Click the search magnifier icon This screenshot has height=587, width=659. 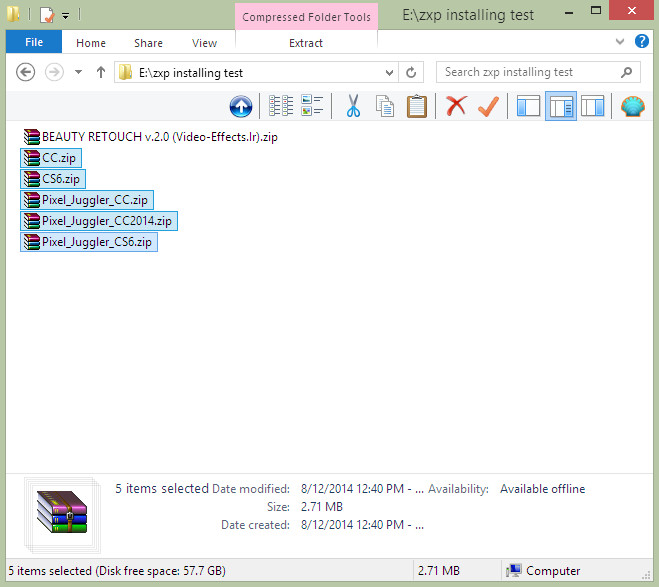pyautogui.click(x=626, y=72)
